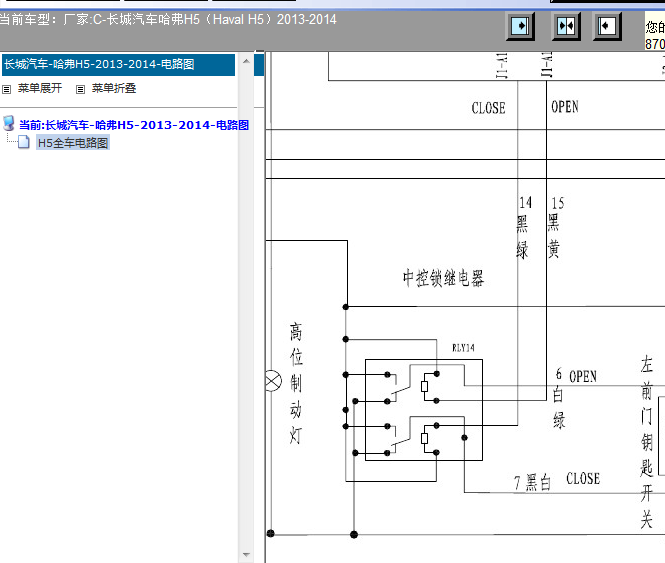Click the RLY14 relay label
Viewport: 665px width, 563px height.
(x=463, y=348)
